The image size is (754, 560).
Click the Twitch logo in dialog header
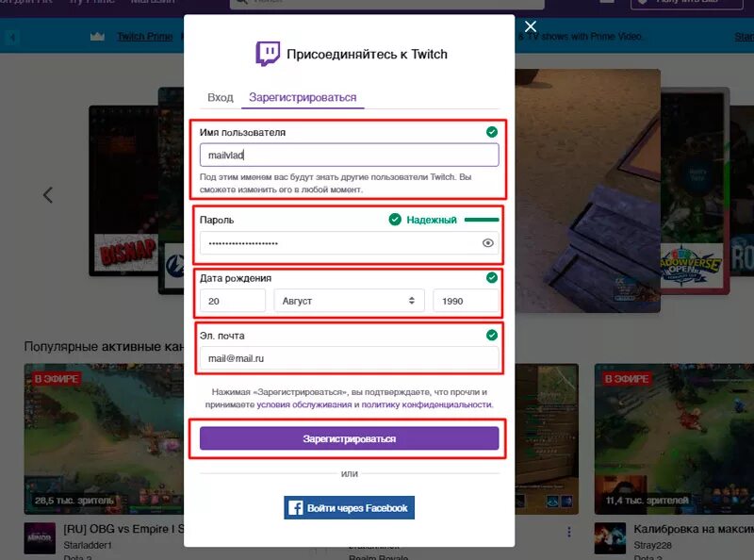(x=268, y=54)
